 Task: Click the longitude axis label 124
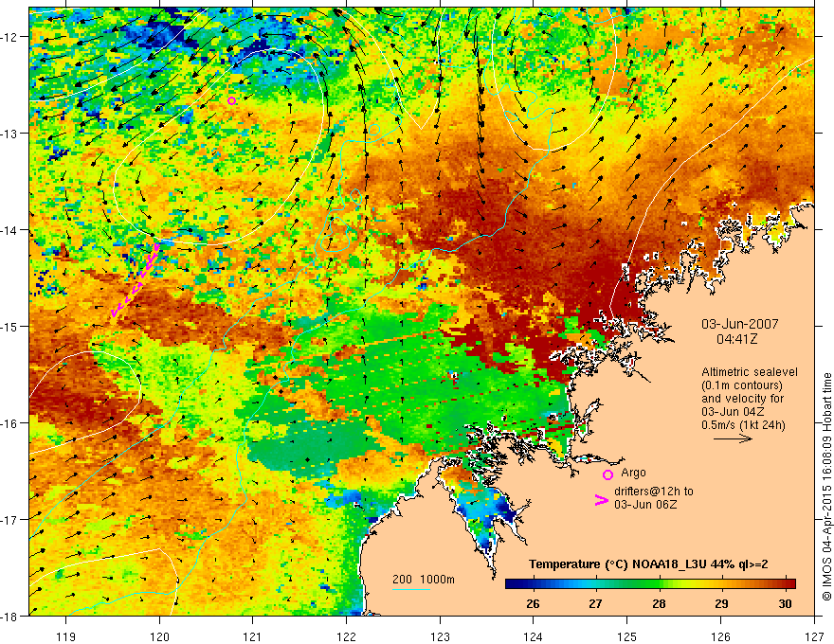click(x=534, y=636)
